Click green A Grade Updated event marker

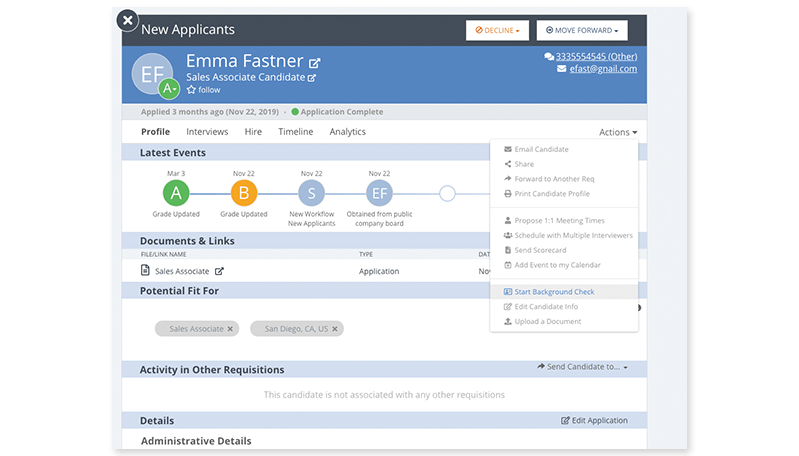pos(176,193)
